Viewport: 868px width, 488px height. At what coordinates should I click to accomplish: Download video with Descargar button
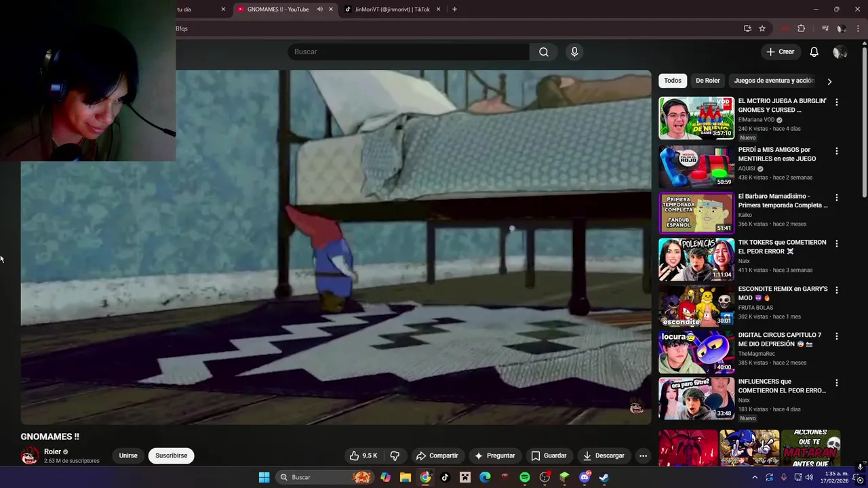click(x=604, y=455)
